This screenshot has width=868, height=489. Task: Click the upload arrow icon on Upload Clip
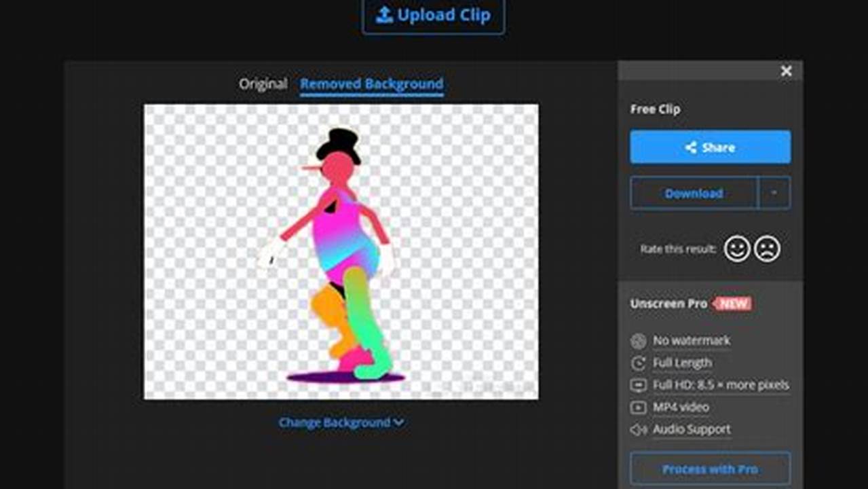click(x=384, y=15)
